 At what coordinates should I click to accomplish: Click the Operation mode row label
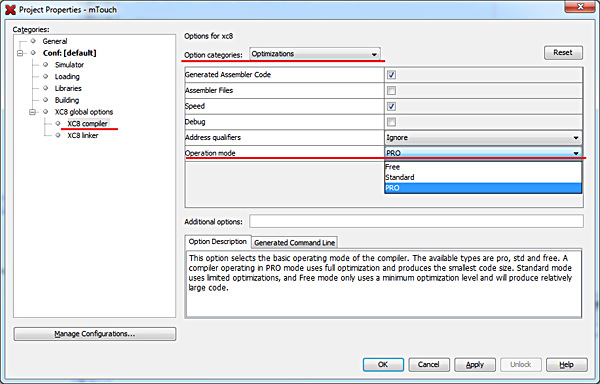pyautogui.click(x=210, y=153)
